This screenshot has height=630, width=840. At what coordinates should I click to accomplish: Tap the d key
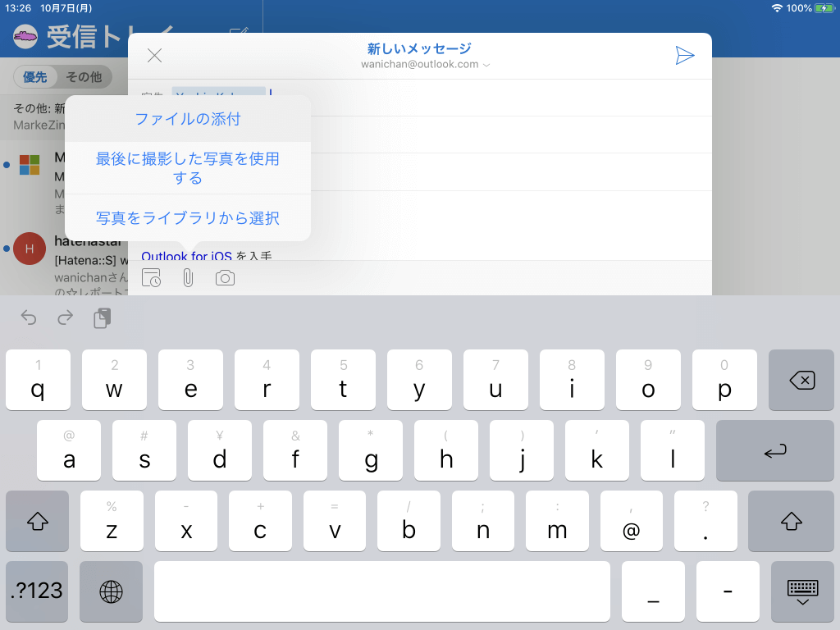(220, 450)
